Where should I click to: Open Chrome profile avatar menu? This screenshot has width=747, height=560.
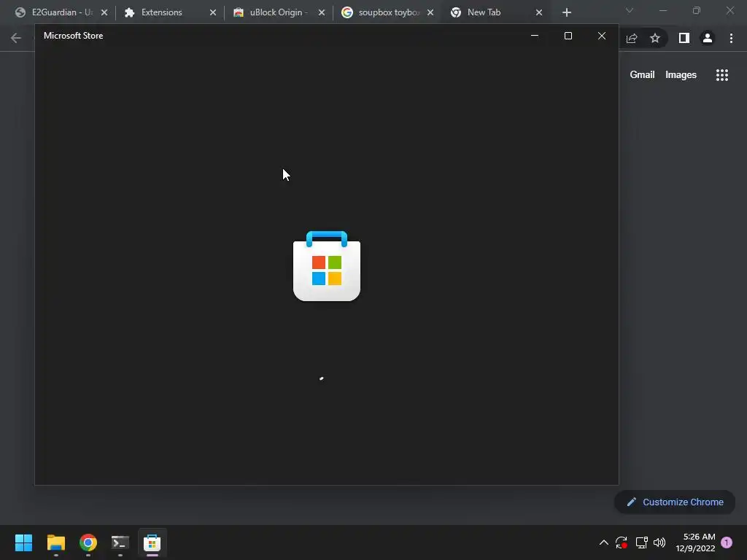click(x=708, y=38)
